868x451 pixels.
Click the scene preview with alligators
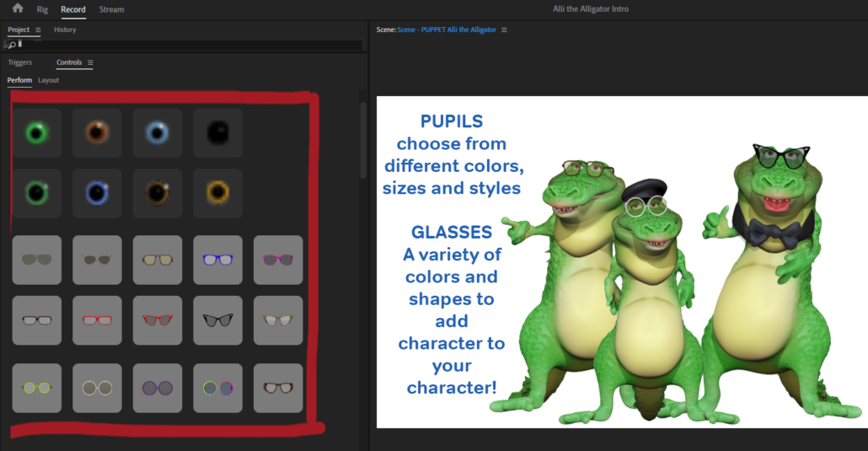coord(622,262)
